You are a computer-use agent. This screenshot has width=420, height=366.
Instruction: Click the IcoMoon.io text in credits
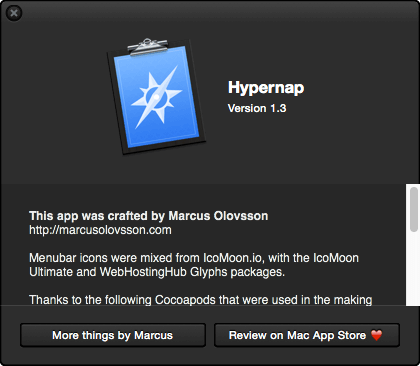click(233, 258)
